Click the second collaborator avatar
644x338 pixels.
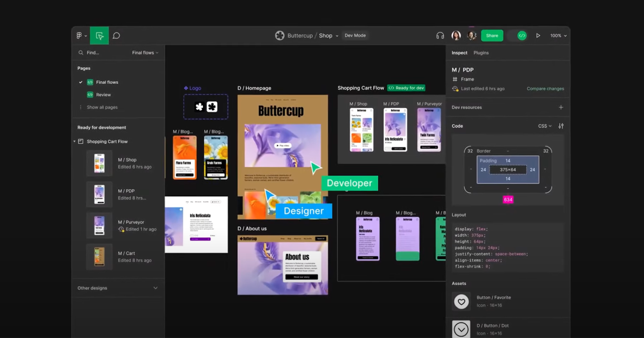click(x=472, y=35)
